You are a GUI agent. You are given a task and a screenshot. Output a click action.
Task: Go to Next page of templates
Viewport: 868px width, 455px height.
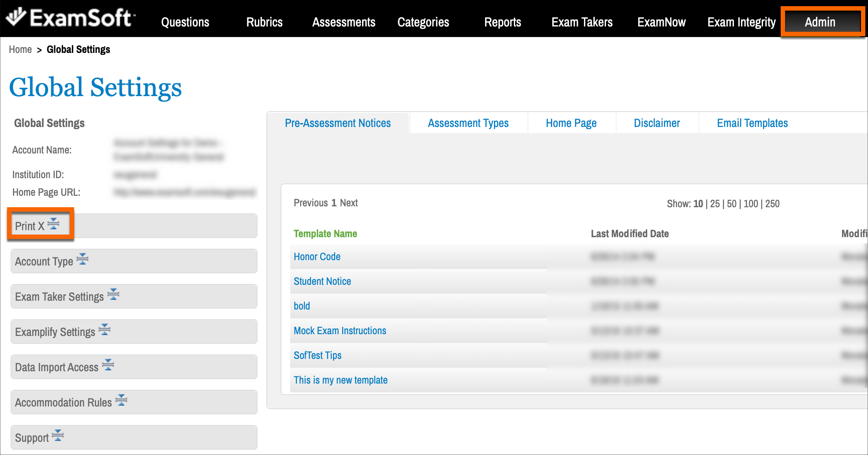349,203
